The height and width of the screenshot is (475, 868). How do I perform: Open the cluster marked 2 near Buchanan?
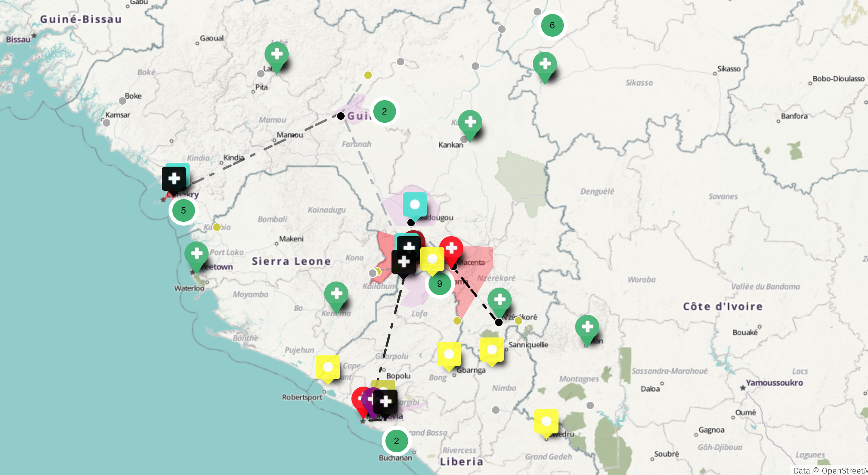[x=396, y=440]
